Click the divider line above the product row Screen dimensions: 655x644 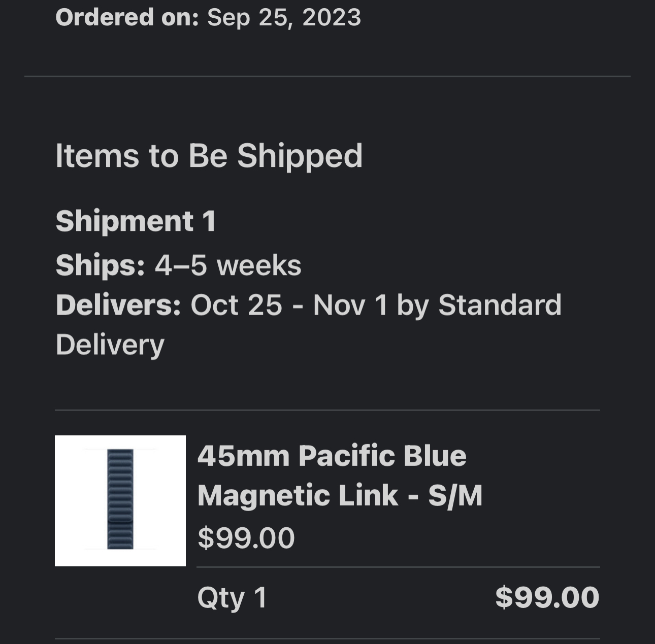click(x=327, y=410)
